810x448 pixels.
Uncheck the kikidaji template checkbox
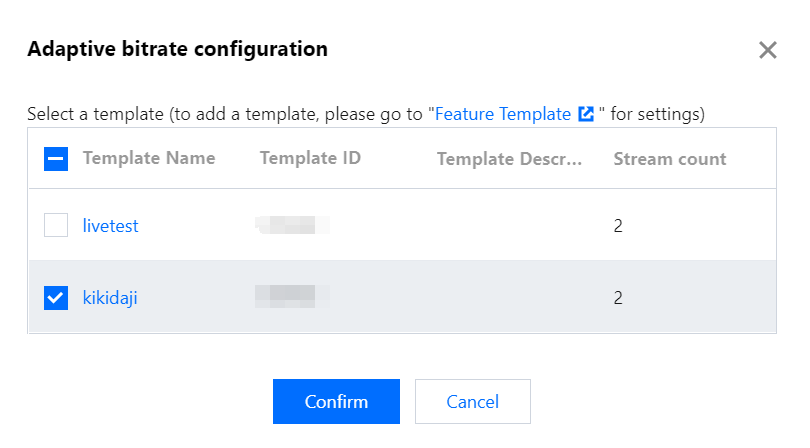coord(56,297)
